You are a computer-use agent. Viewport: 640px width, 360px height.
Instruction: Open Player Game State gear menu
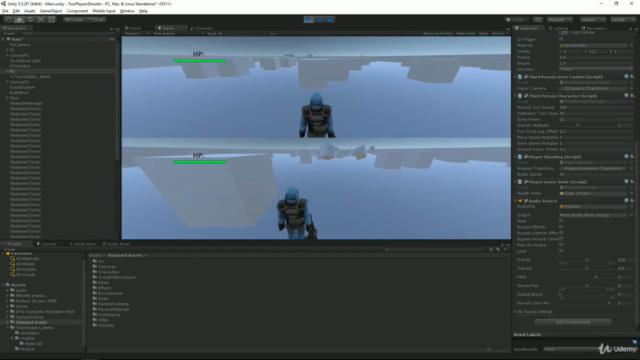click(x=632, y=182)
